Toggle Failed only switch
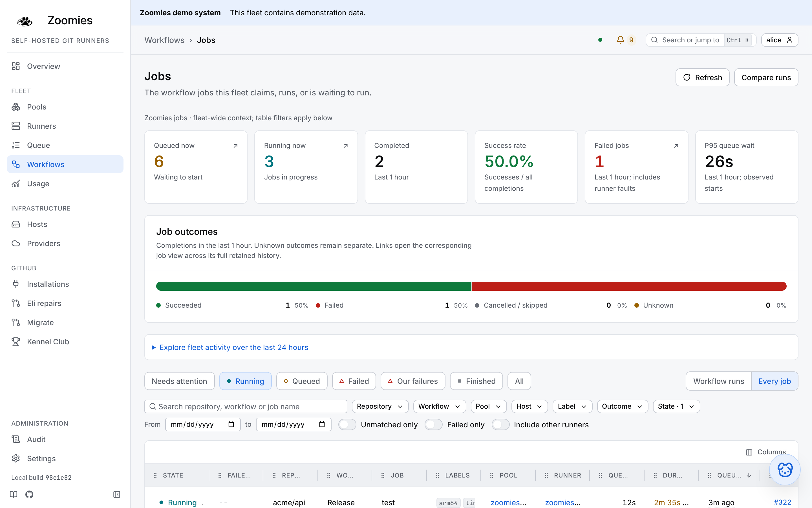 pos(434,425)
